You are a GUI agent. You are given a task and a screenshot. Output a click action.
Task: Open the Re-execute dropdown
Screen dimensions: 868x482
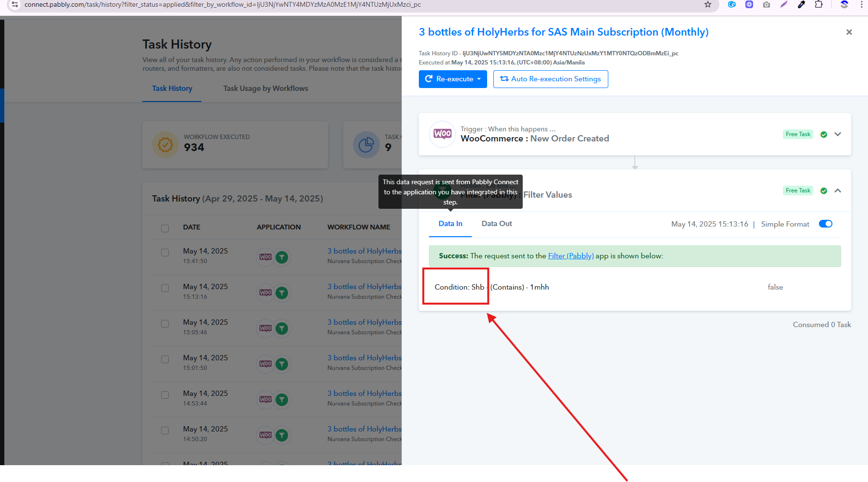[453, 79]
